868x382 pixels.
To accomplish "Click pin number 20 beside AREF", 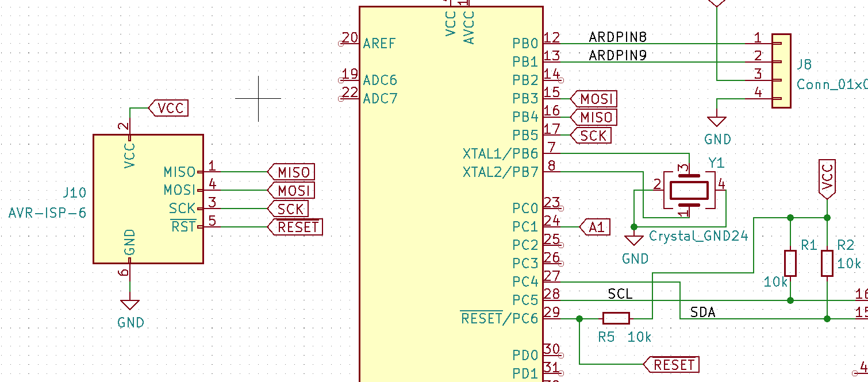I will [349, 38].
